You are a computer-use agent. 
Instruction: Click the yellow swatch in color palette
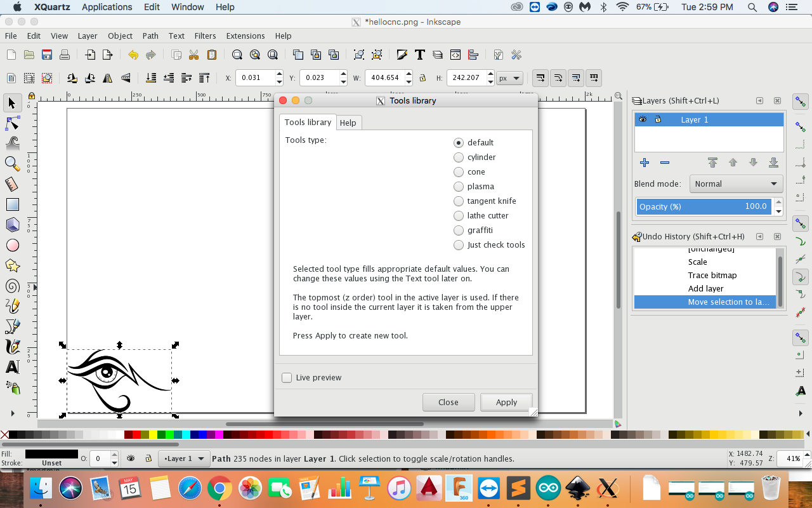[x=153, y=435]
